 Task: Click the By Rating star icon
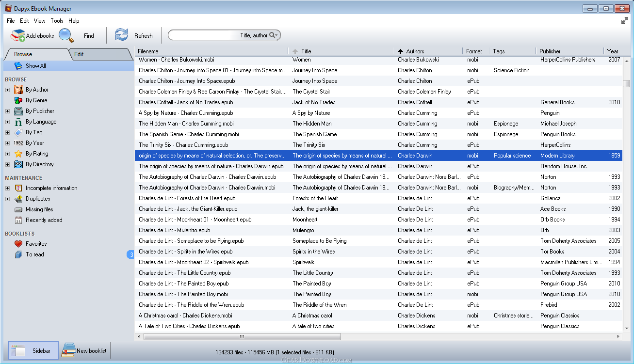tap(18, 154)
